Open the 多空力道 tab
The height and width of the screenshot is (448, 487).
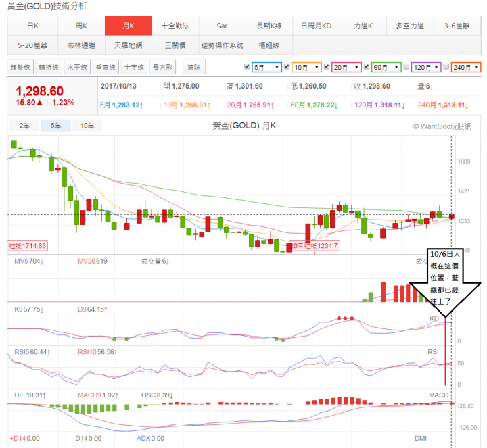tap(410, 26)
